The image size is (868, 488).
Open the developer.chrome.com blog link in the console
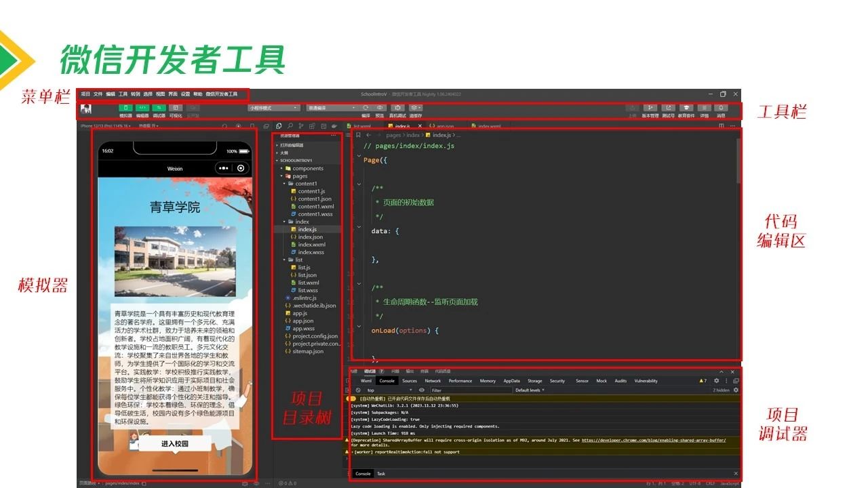(654, 440)
